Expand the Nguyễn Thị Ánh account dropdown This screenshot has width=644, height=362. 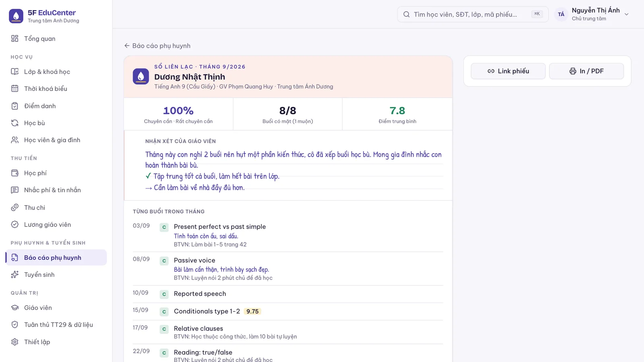(627, 14)
